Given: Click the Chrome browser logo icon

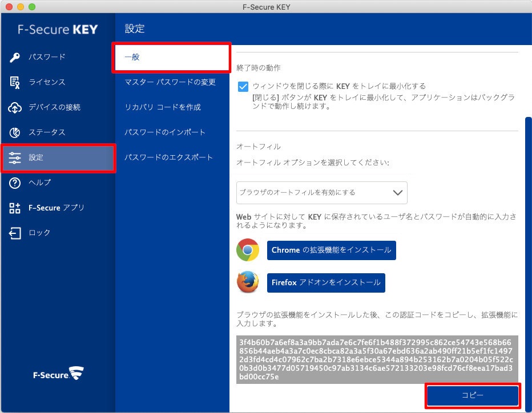Looking at the screenshot, I should pos(248,250).
